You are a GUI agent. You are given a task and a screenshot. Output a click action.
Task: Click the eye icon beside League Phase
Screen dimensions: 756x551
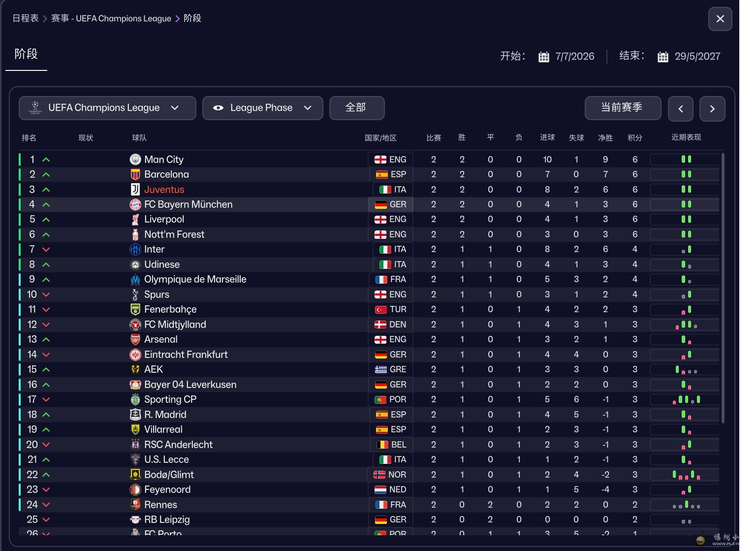point(218,108)
